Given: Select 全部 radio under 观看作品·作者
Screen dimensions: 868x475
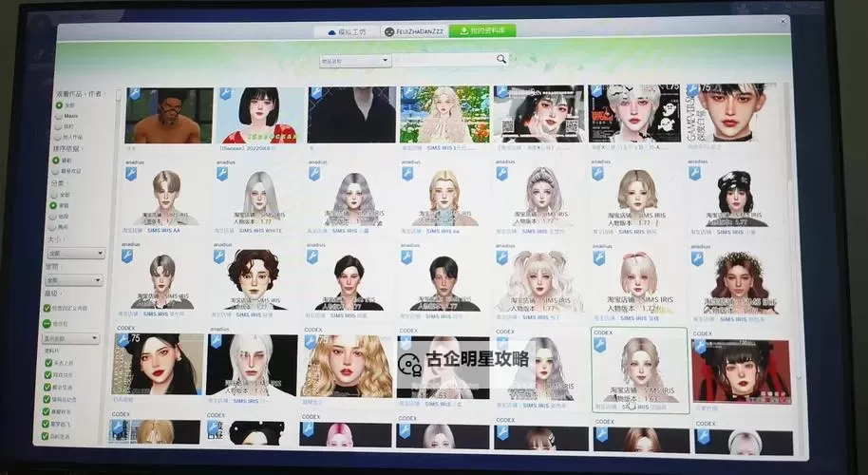Looking at the screenshot, I should click(59, 105).
